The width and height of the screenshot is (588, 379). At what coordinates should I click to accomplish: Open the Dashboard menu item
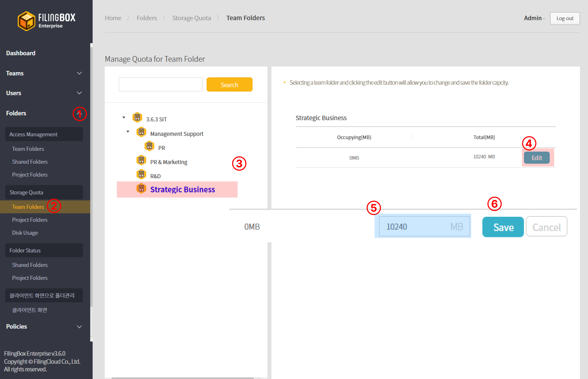pos(21,53)
